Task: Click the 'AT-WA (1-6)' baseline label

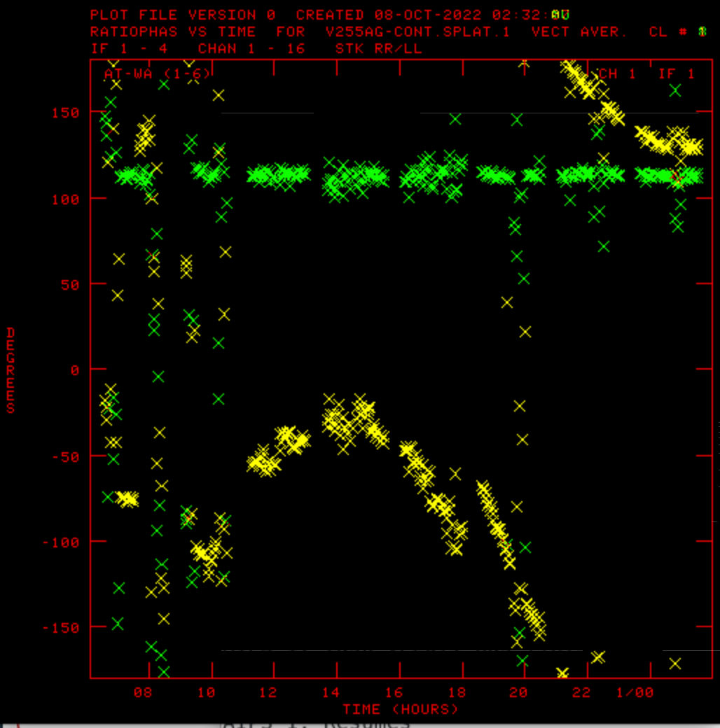Action: 157,73
